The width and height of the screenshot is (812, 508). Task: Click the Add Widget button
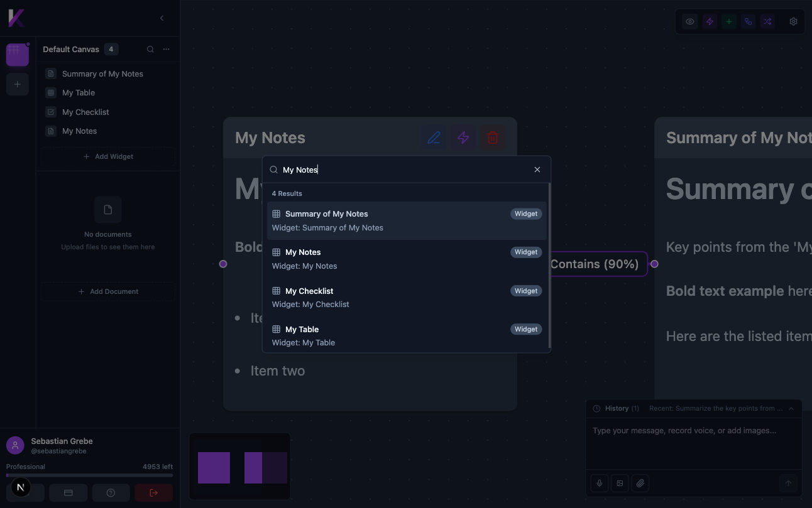tap(108, 156)
